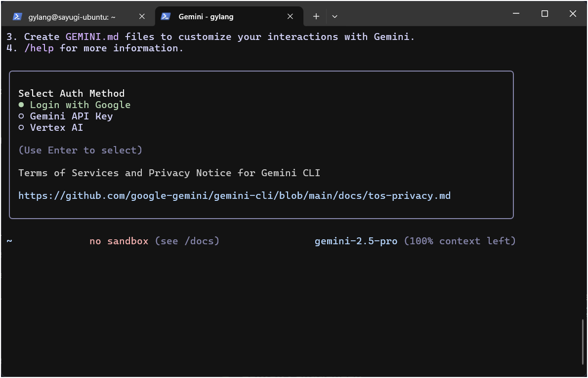
Task: Select the Login with Google auth option
Action: tap(80, 105)
